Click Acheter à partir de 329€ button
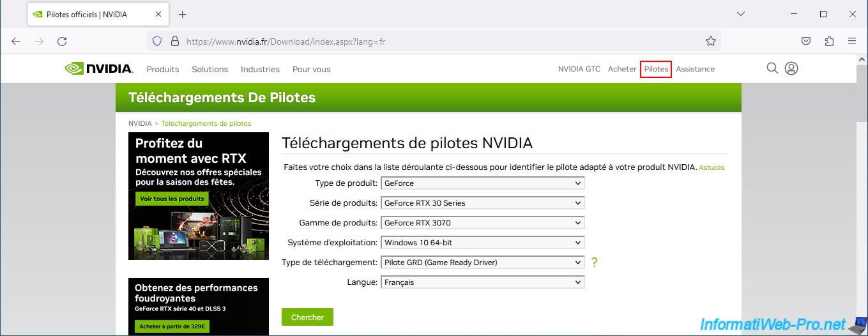Image resolution: width=868 pixels, height=336 pixels. click(x=172, y=327)
